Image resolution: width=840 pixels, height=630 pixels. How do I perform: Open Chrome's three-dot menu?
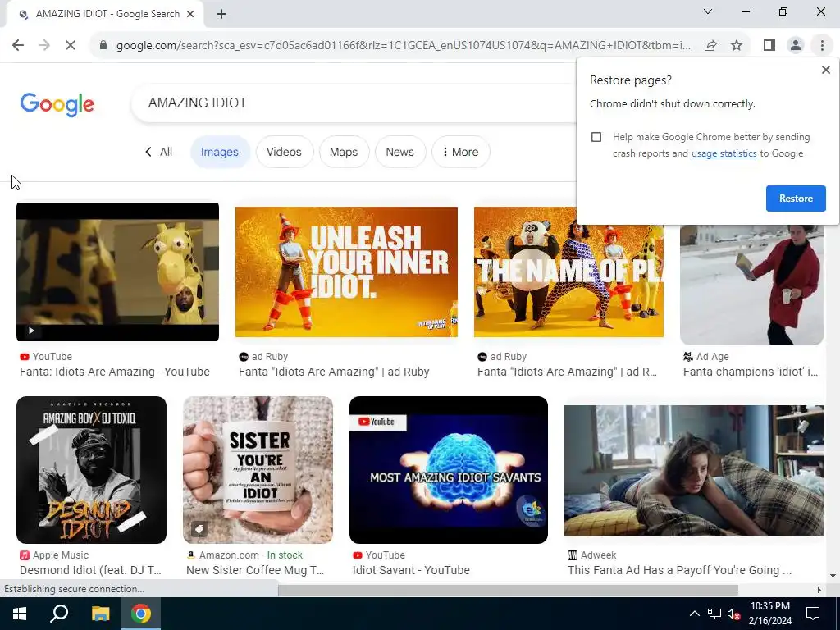coord(822,46)
